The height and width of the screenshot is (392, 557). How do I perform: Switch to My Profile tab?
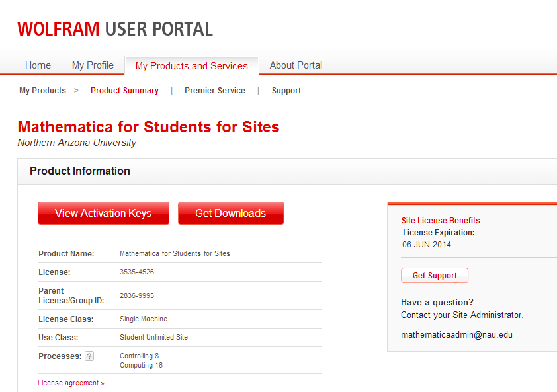pos(93,65)
